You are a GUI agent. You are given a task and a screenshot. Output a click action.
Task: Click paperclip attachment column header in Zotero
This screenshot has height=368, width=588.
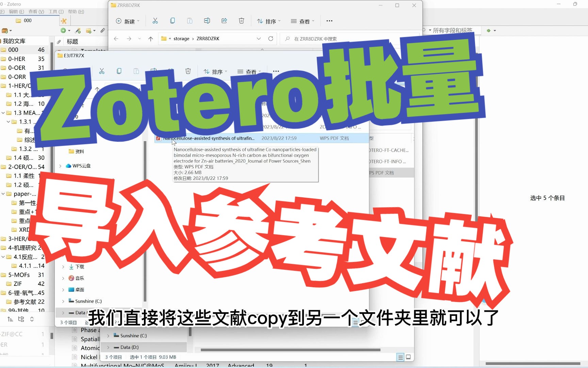coord(59,42)
